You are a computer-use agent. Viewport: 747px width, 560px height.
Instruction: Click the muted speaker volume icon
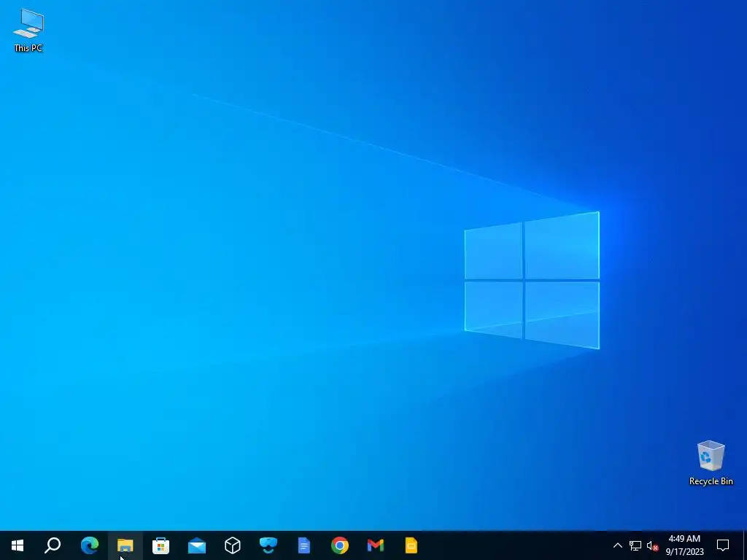(652, 545)
